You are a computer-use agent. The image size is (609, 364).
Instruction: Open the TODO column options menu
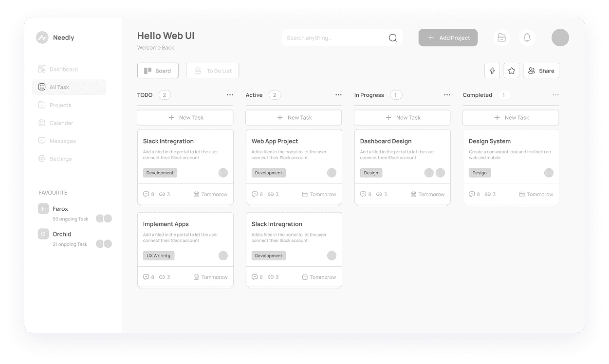230,95
